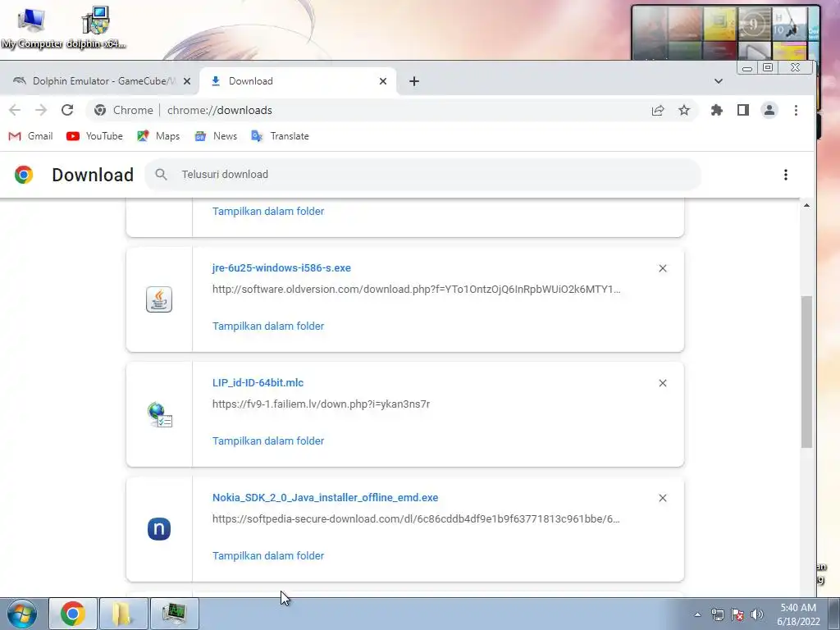Select dolphin-x64 desktop installer icon
Viewport: 840px width, 630px height.
point(96,28)
